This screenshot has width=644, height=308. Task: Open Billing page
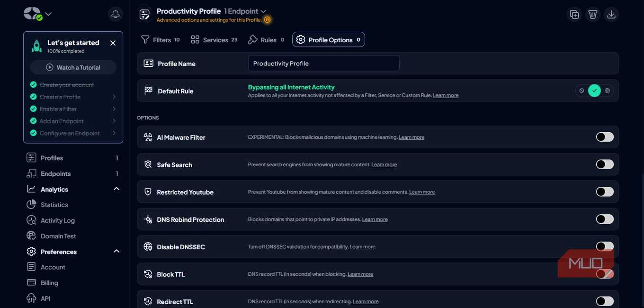[x=49, y=283]
